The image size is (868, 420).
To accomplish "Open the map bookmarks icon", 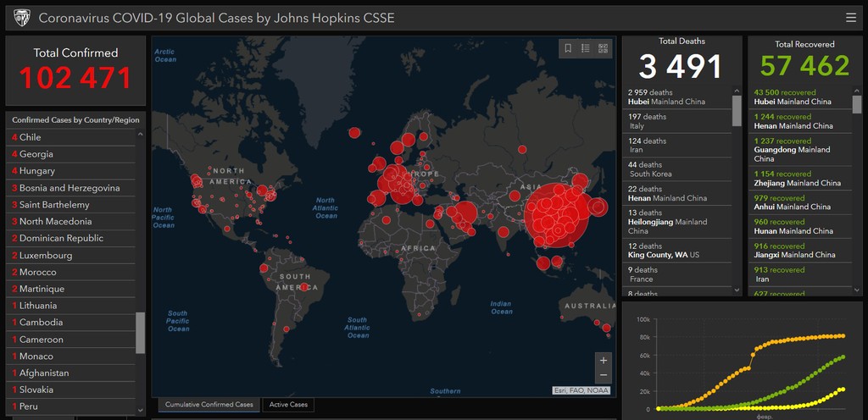I will 568,48.
